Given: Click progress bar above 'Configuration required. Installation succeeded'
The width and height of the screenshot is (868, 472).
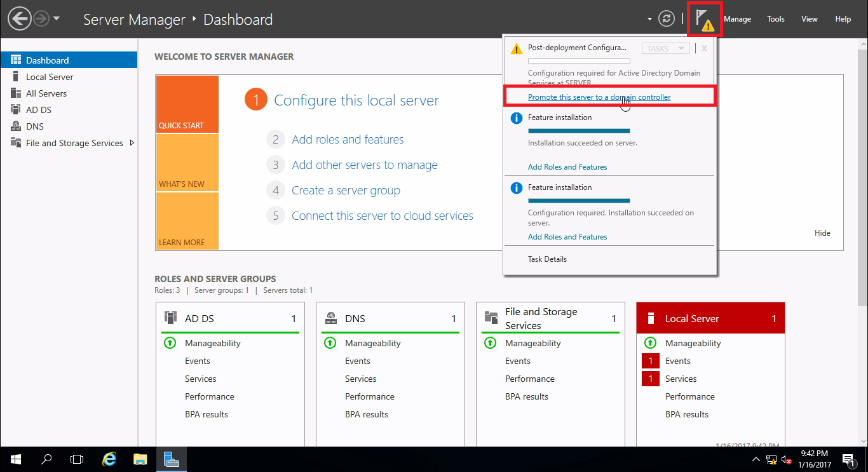Looking at the screenshot, I should (579, 201).
